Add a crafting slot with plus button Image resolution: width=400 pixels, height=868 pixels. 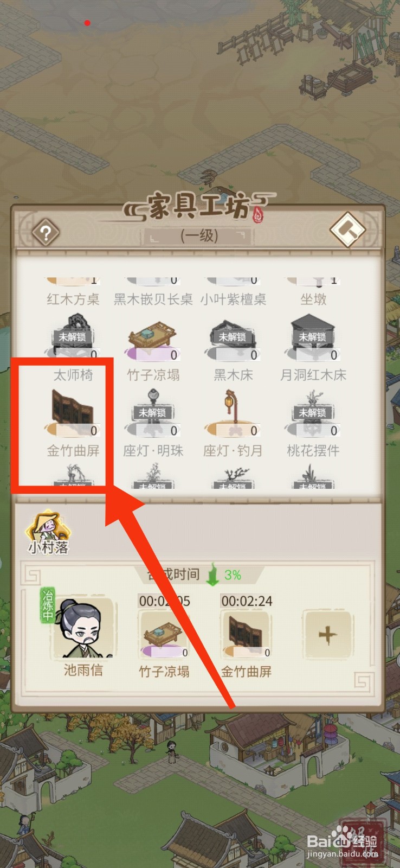pyautogui.click(x=327, y=635)
